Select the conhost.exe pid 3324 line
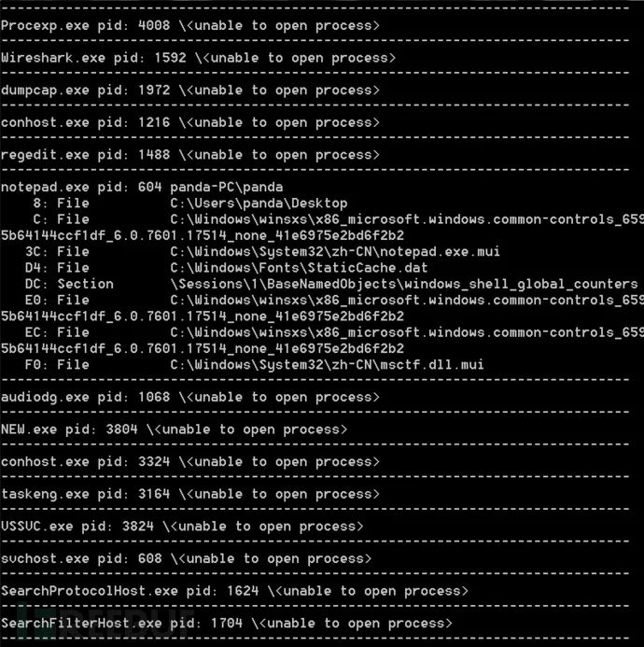644x647 pixels. point(189,462)
